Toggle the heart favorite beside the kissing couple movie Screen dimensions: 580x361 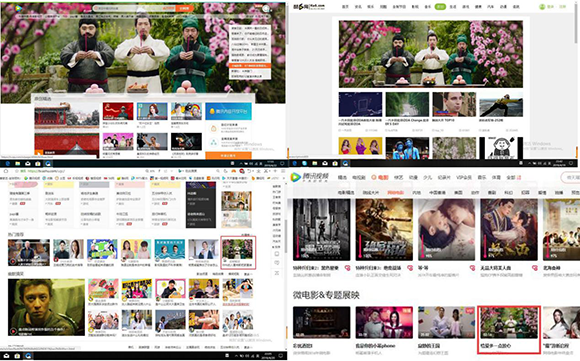472,268
